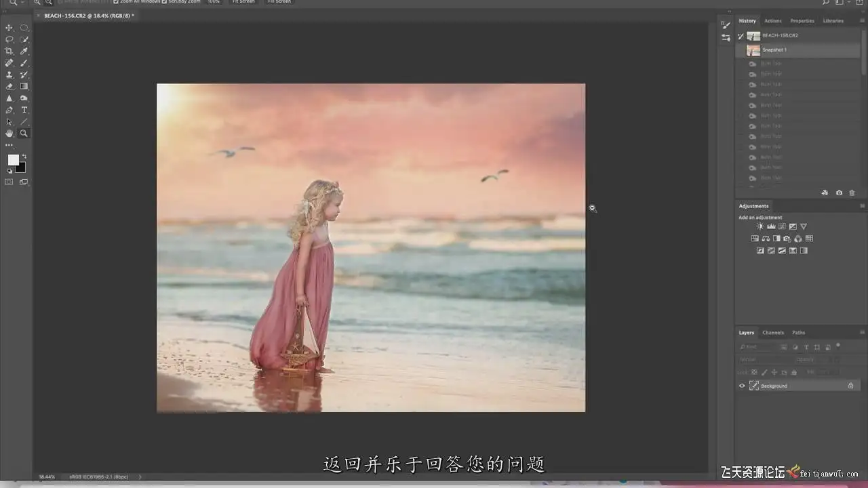Open the search icon in the top bar

[826, 3]
